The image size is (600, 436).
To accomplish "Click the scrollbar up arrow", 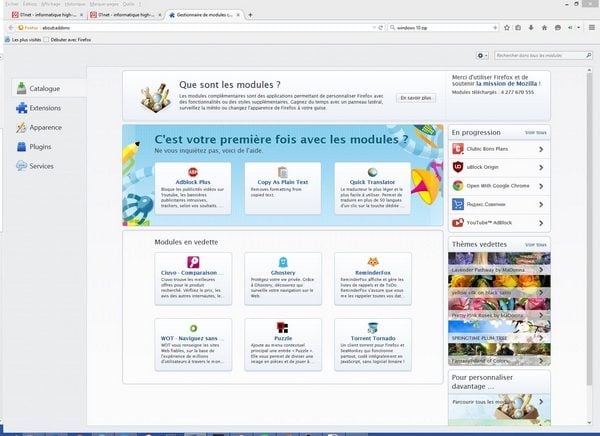I will click(x=590, y=70).
